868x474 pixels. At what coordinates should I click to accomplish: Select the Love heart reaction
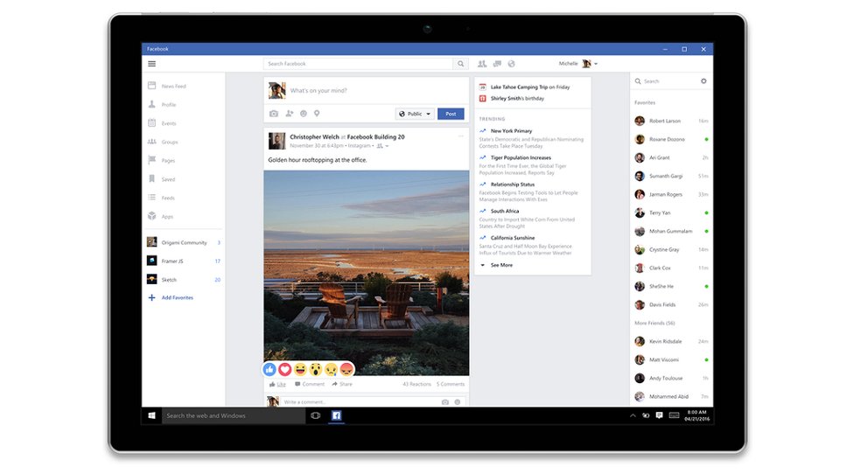285,369
